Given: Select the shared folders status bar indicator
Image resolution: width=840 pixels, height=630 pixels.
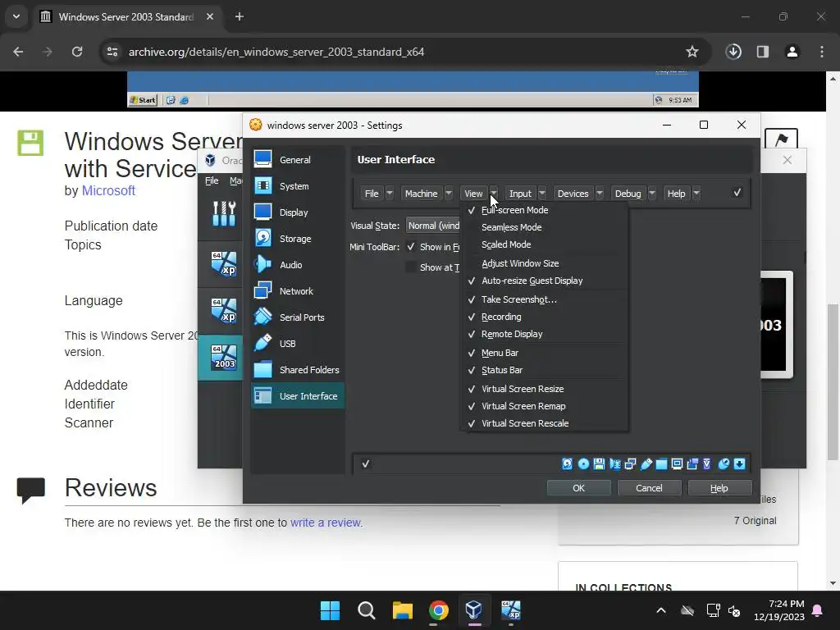Looking at the screenshot, I should click(662, 464).
